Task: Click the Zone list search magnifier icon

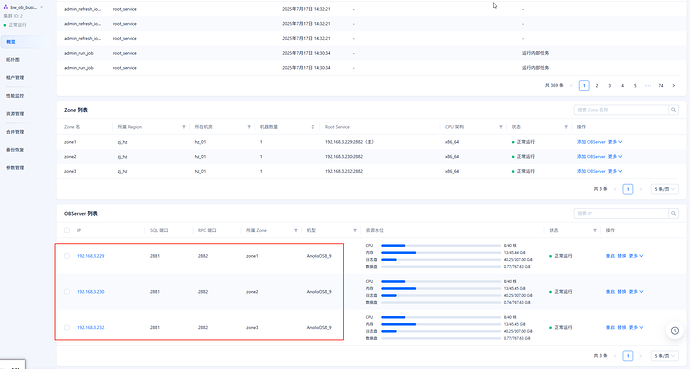Action: pyautogui.click(x=673, y=110)
